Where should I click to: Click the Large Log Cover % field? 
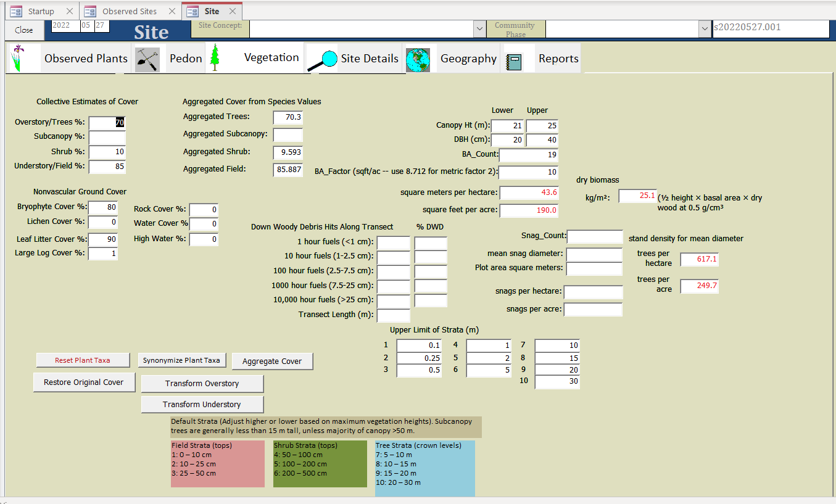[x=103, y=254]
